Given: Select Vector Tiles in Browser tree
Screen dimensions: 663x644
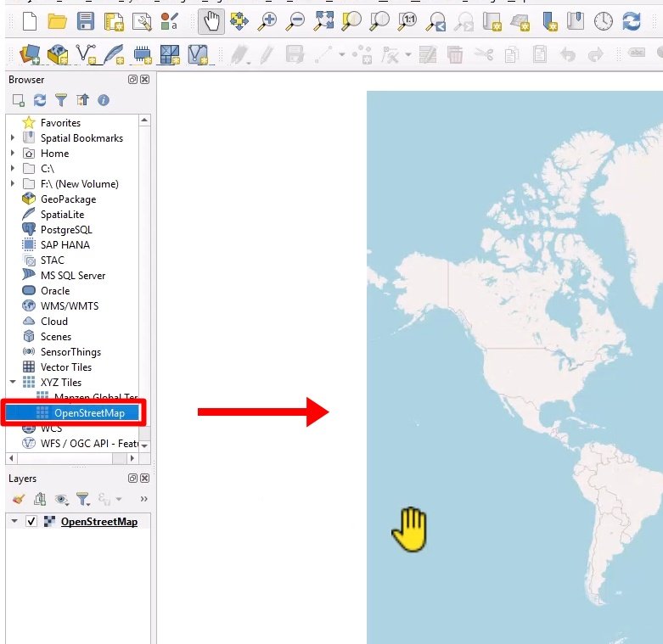Looking at the screenshot, I should [66, 367].
